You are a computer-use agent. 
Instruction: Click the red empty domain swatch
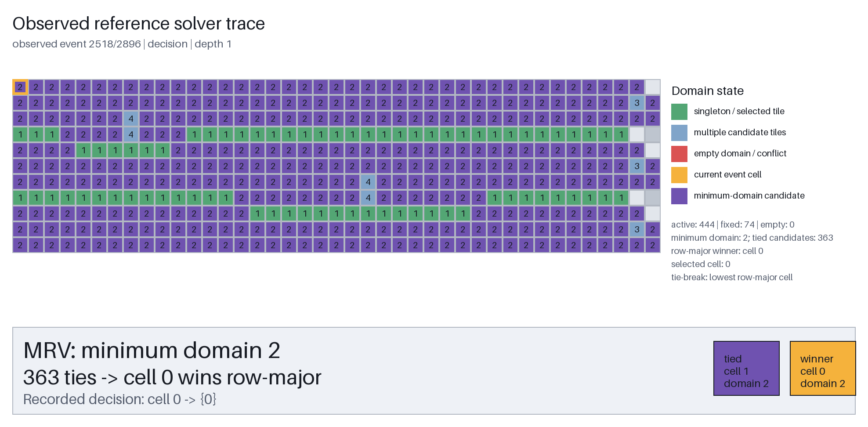click(679, 154)
